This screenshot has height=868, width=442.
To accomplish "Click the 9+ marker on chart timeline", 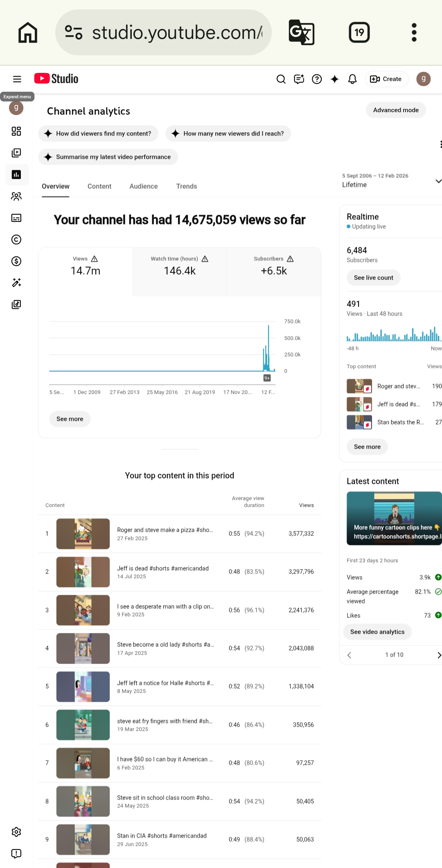I will click(x=267, y=378).
